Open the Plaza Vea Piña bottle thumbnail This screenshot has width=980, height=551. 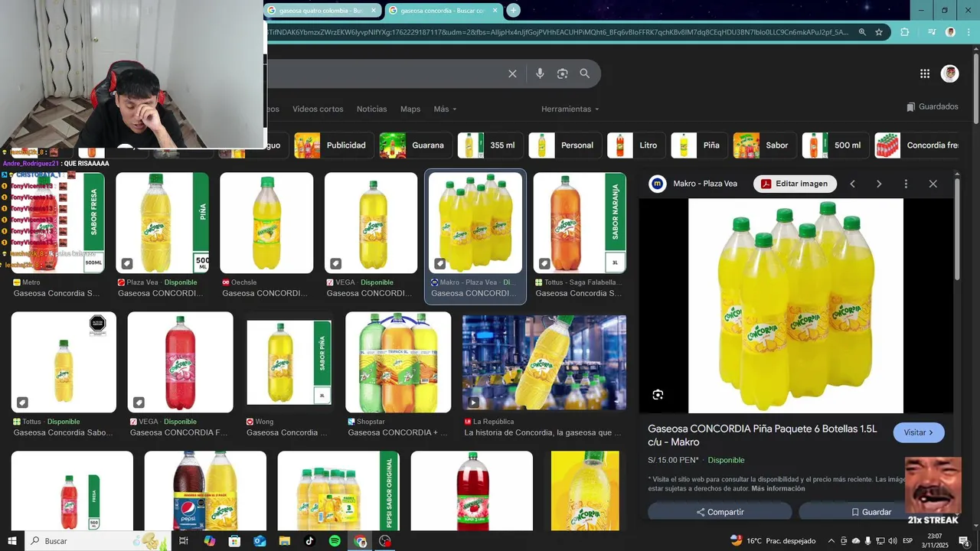(x=162, y=223)
